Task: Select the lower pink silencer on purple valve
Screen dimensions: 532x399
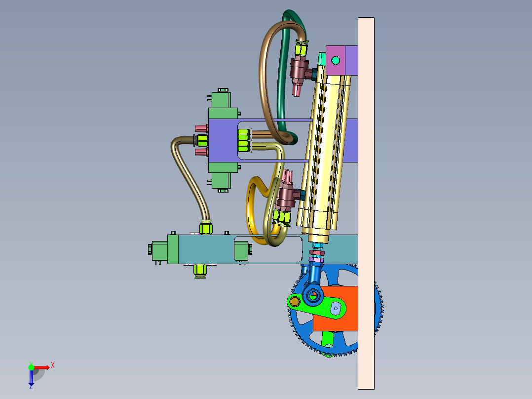Action: [202, 152]
